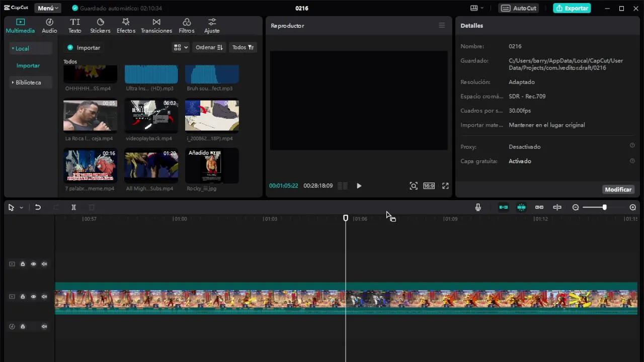Switch to the Audio tab
Screen dimensions: 644x362
pyautogui.click(x=49, y=26)
